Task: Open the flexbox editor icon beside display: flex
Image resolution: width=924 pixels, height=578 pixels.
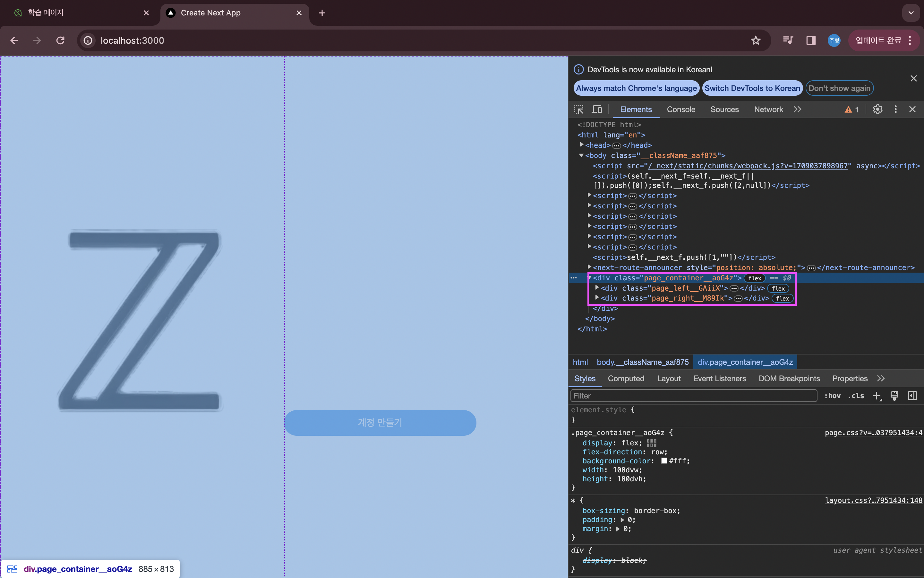Action: pyautogui.click(x=651, y=443)
